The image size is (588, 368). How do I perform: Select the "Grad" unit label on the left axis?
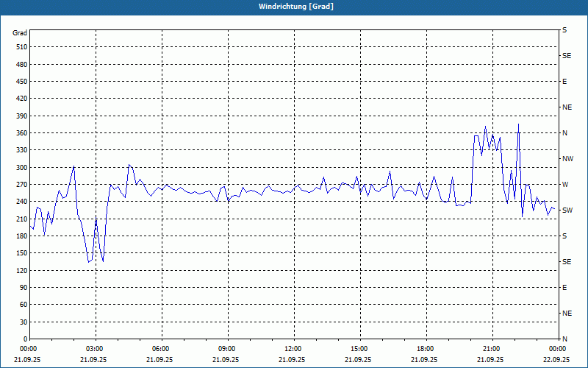click(x=20, y=33)
